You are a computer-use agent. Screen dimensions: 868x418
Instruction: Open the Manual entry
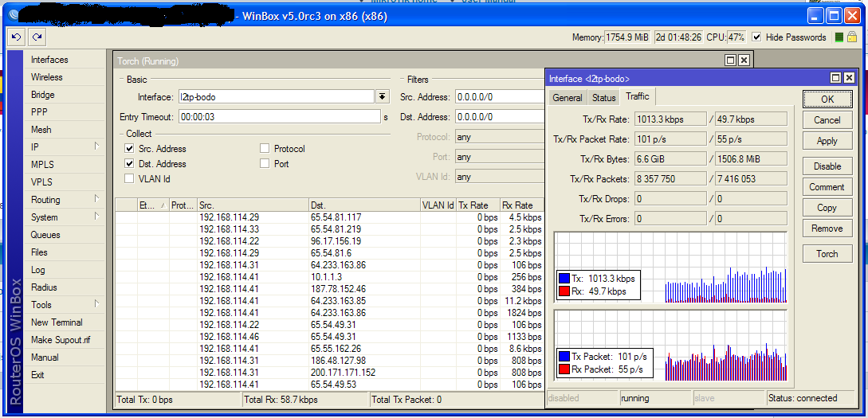tap(45, 357)
